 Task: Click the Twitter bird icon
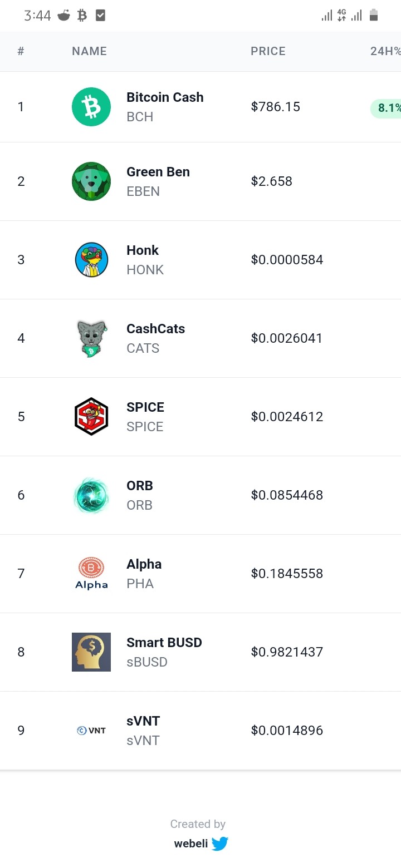pyautogui.click(x=220, y=844)
